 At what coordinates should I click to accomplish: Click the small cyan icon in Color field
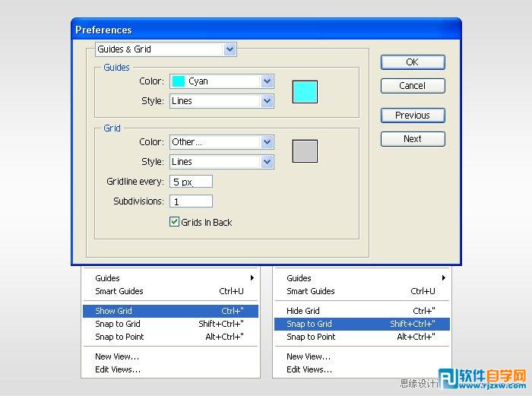click(179, 81)
